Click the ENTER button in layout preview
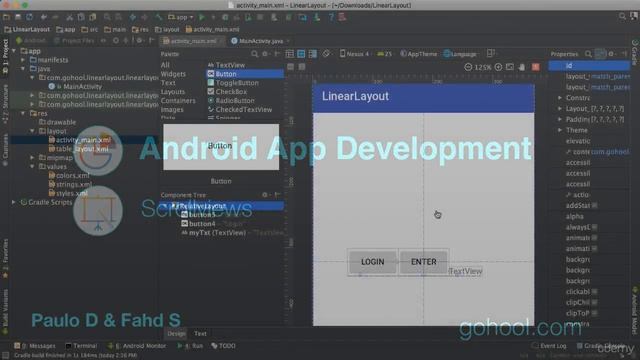The height and width of the screenshot is (360, 640). coord(424,262)
